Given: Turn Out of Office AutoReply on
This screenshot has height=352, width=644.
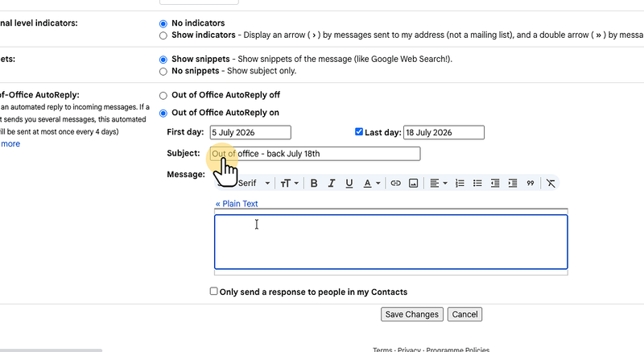Looking at the screenshot, I should (163, 113).
